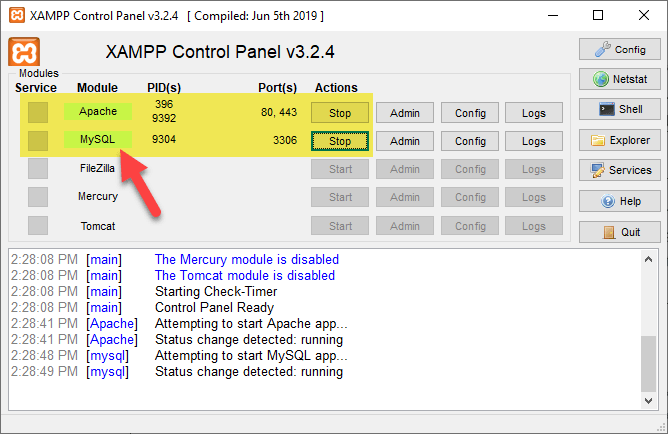This screenshot has width=668, height=434.
Task: Toggle the Apache service checkbox
Action: coord(38,112)
